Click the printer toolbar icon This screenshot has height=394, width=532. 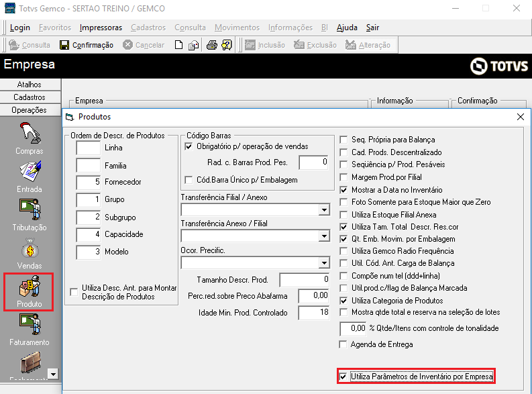coord(212,45)
